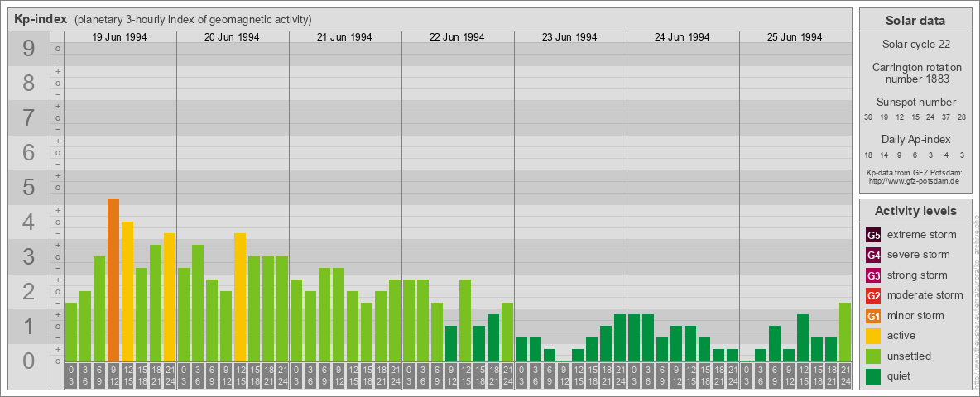Click sunspot number value 28
Screen dimensions: 980x397
962,117
